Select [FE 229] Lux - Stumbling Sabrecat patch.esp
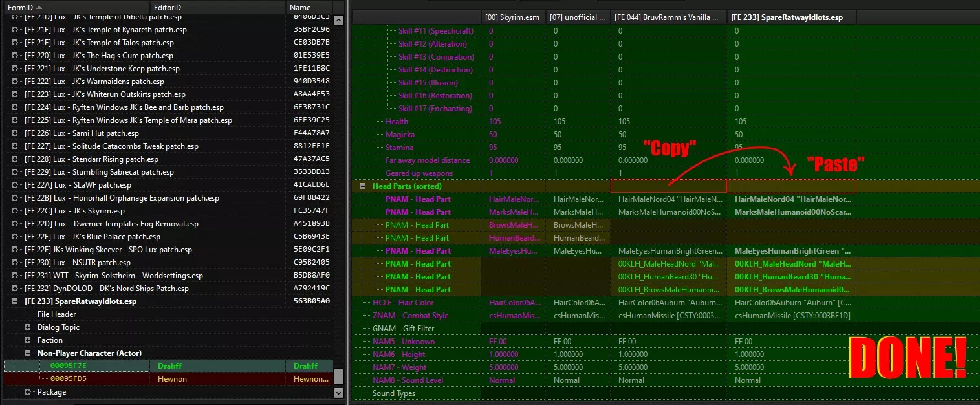This screenshot has height=405, width=980. tap(99, 172)
